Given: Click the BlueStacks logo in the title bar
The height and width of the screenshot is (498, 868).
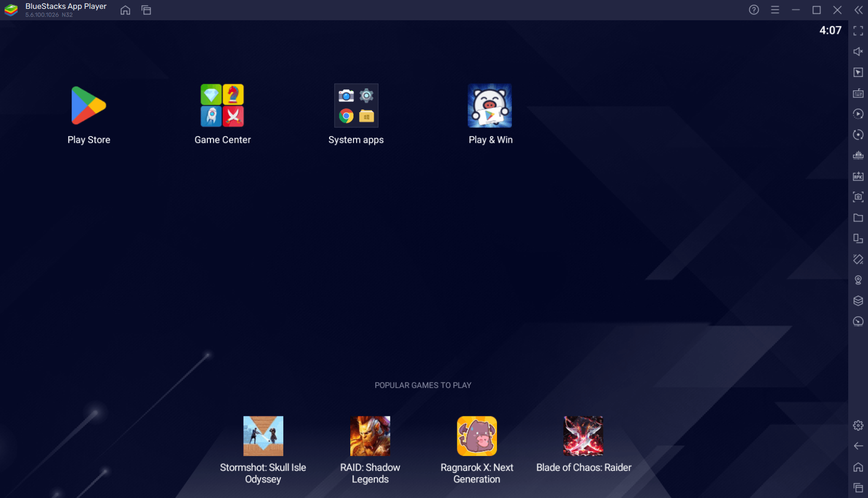Looking at the screenshot, I should (x=11, y=10).
